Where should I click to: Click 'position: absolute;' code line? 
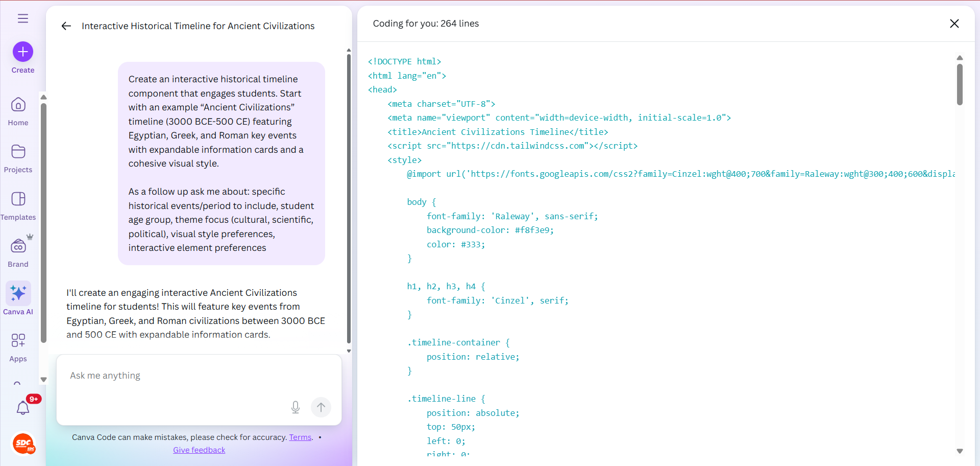473,413
